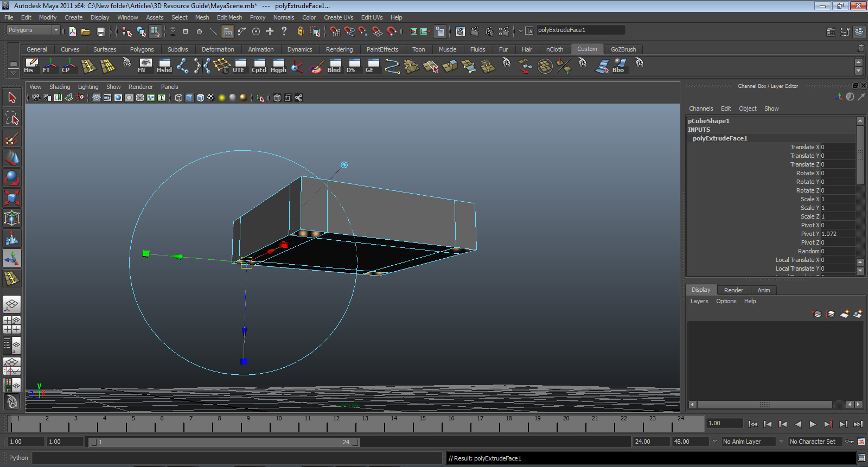Switch to the Render layer tab
The height and width of the screenshot is (467, 868).
pos(733,290)
